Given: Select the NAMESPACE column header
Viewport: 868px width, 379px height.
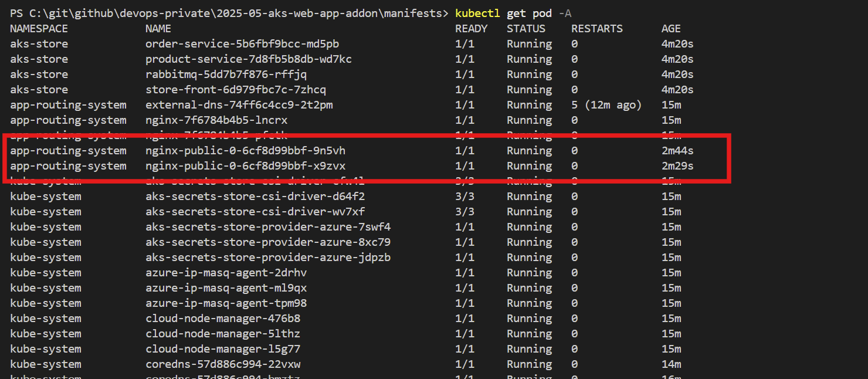Looking at the screenshot, I should point(39,29).
